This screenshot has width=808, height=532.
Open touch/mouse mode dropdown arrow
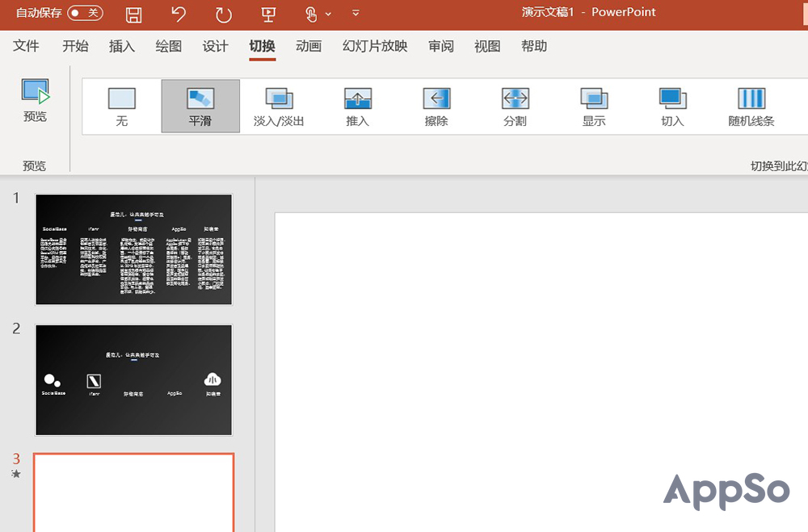coord(328,15)
